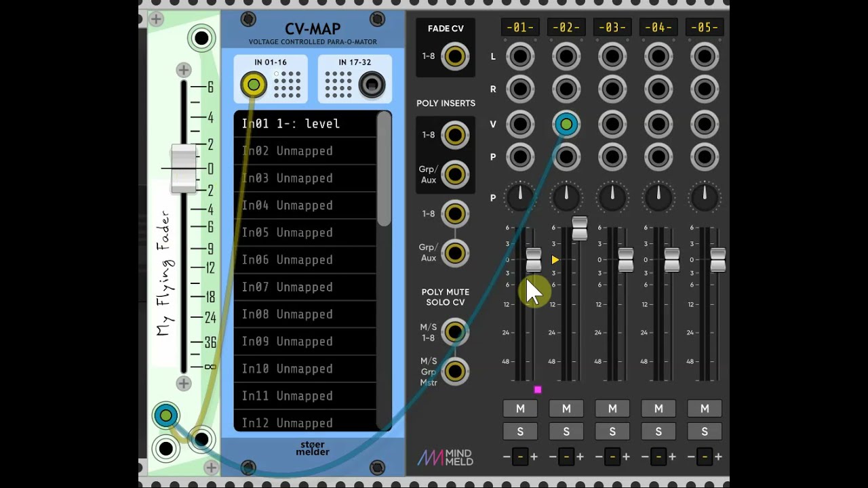The image size is (868, 488).
Task: Mute mixer channel 01
Action: pyautogui.click(x=520, y=409)
